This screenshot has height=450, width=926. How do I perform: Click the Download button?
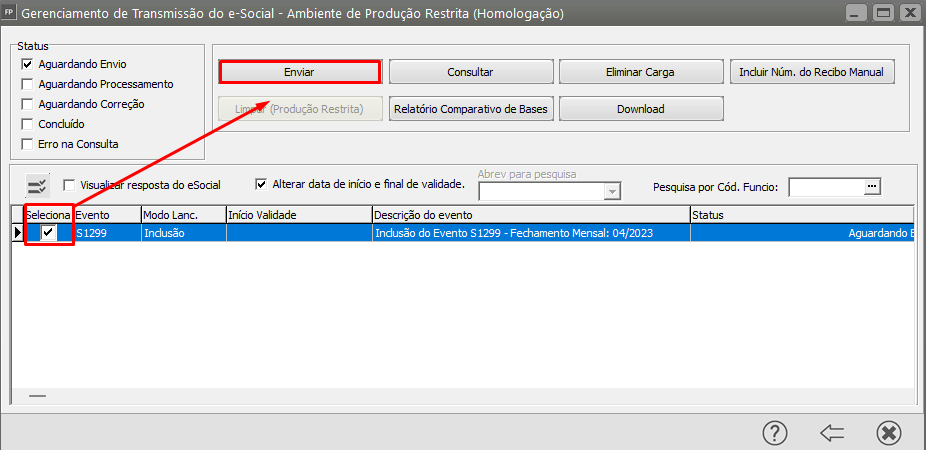click(641, 109)
